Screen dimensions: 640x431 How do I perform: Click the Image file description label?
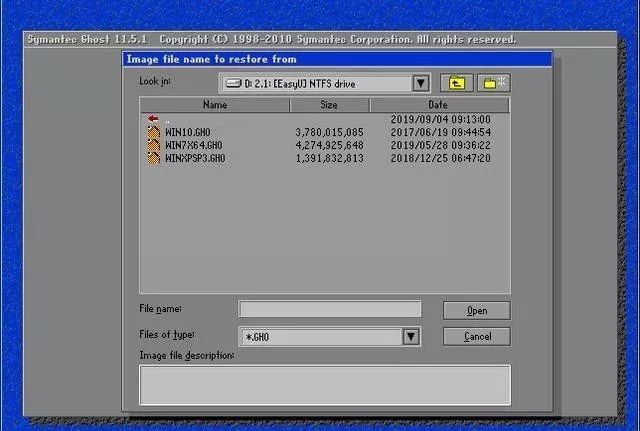[187, 355]
